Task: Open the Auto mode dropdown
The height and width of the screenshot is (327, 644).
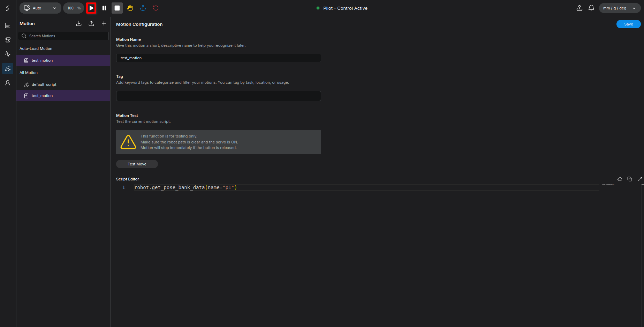Action: pos(40,8)
